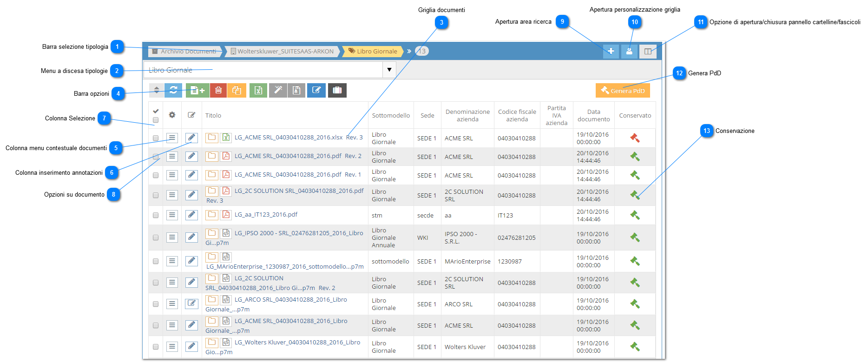This screenshot has width=868, height=363.
Task: Click the green Excel export icon
Action: pos(258,90)
